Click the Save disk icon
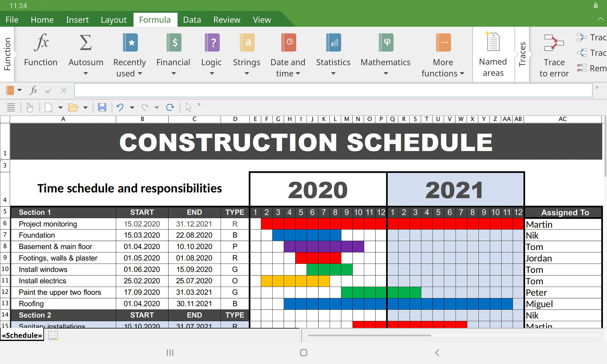 click(102, 107)
